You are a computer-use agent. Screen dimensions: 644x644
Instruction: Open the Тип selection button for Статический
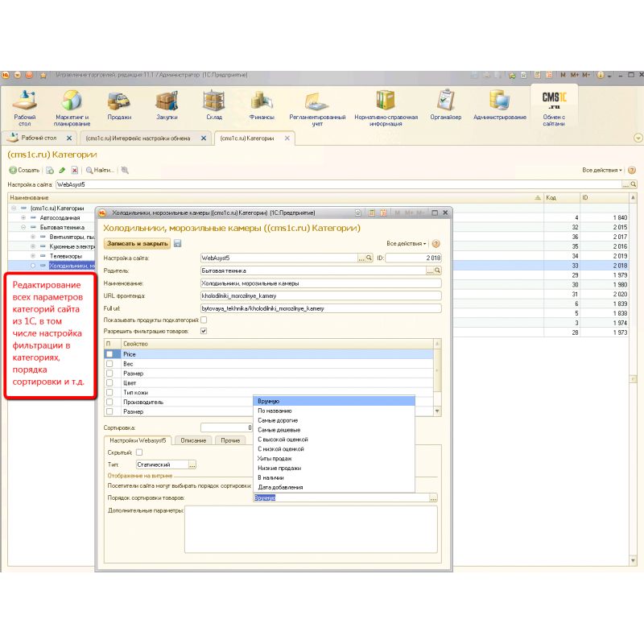tap(192, 464)
